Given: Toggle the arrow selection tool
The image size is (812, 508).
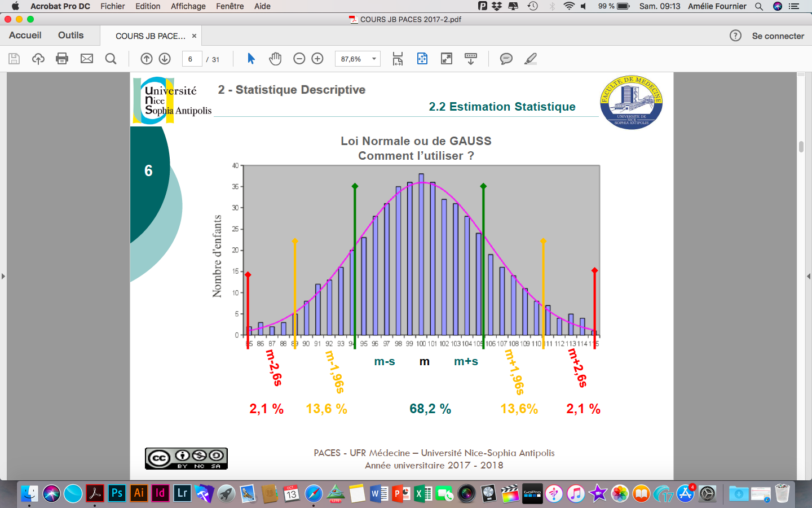Looking at the screenshot, I should 251,59.
